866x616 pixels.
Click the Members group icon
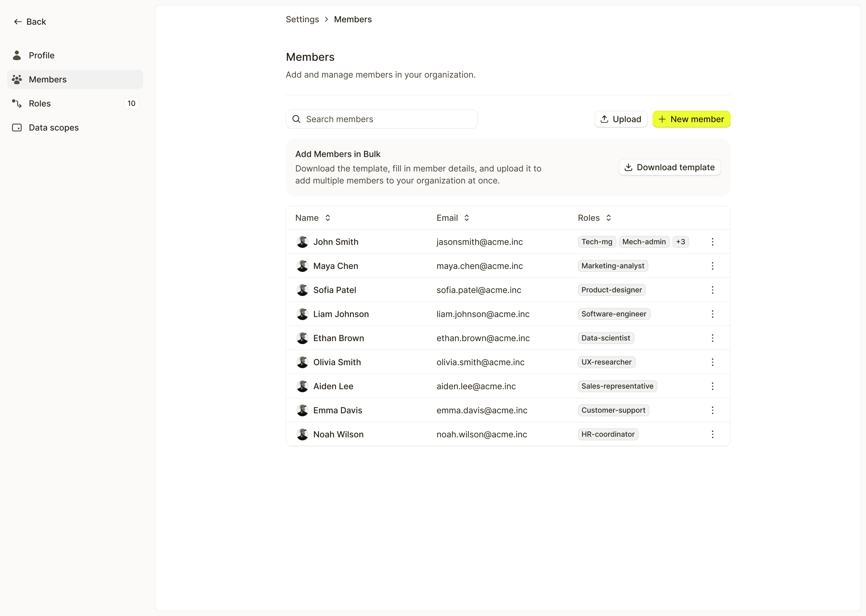[x=17, y=79]
